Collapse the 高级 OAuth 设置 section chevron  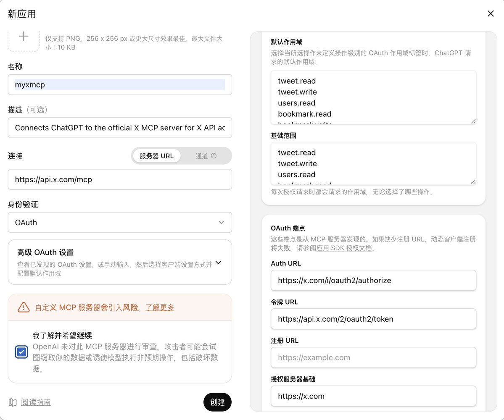click(x=218, y=262)
